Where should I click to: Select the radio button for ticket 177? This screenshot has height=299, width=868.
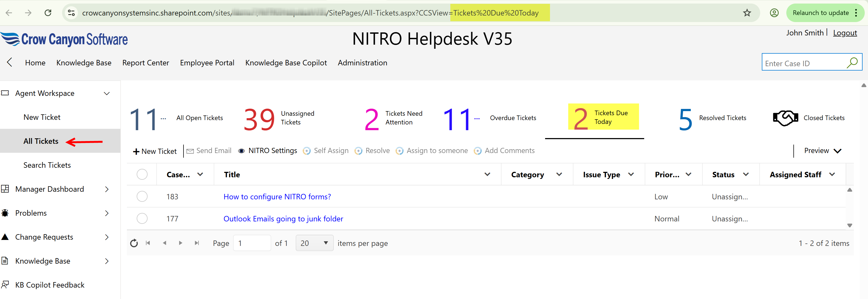tap(142, 218)
